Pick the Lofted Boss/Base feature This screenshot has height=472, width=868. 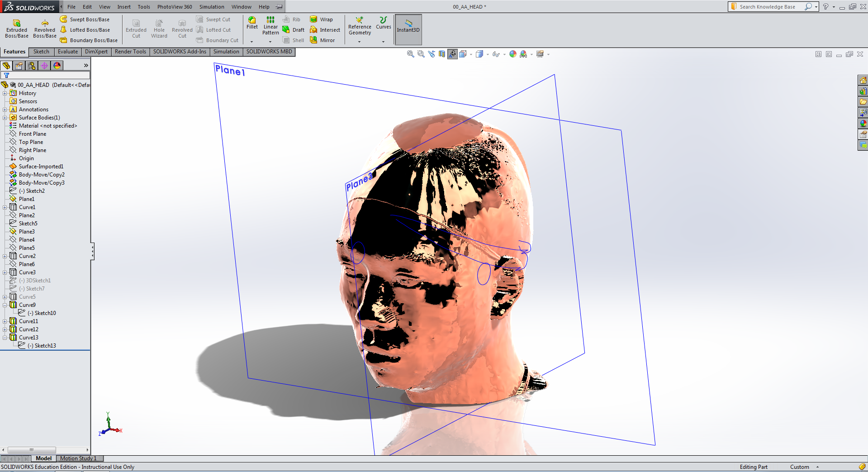pyautogui.click(x=85, y=30)
